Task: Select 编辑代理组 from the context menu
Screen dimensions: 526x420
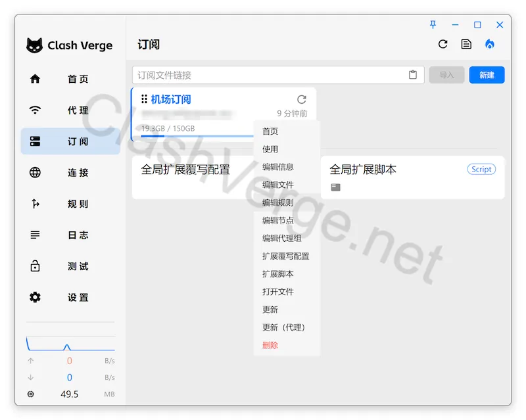Action: click(287, 238)
